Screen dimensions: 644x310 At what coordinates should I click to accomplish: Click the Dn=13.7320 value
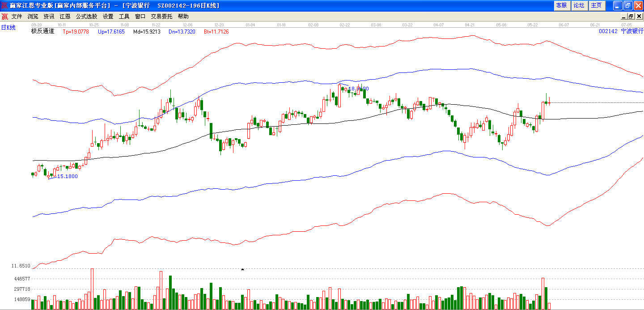point(182,32)
